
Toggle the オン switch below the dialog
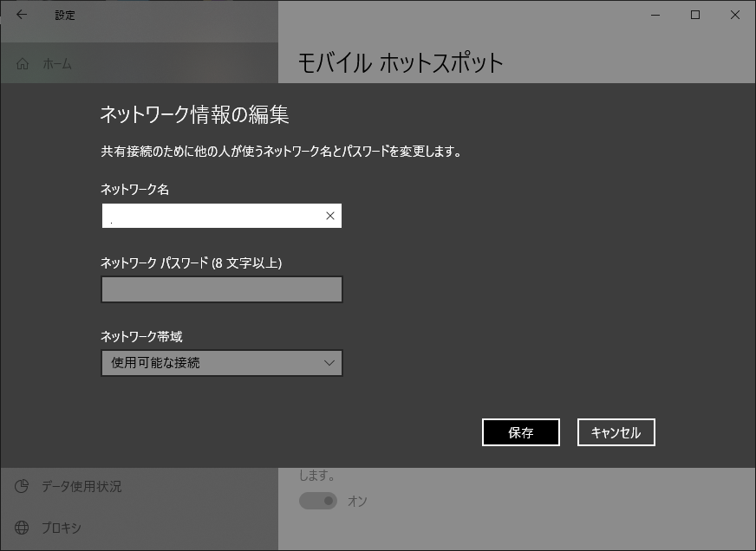[x=317, y=501]
